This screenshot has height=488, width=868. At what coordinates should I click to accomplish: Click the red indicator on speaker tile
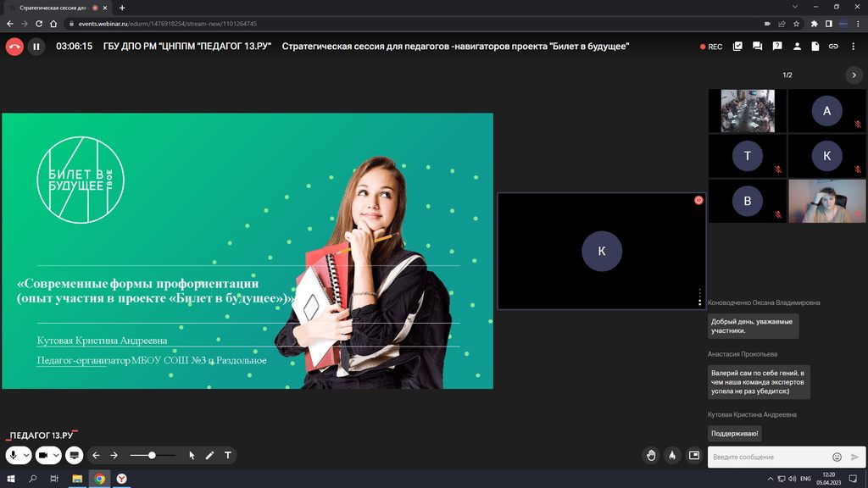(x=698, y=200)
